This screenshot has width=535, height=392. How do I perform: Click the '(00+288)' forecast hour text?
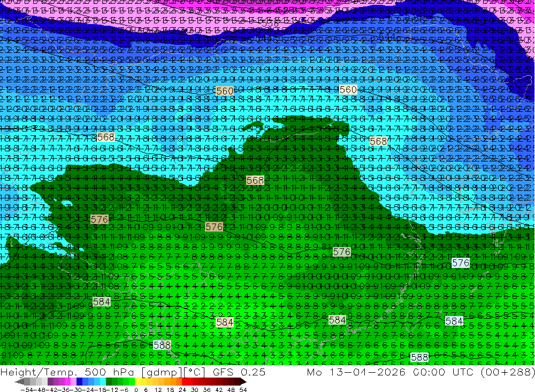507,372
